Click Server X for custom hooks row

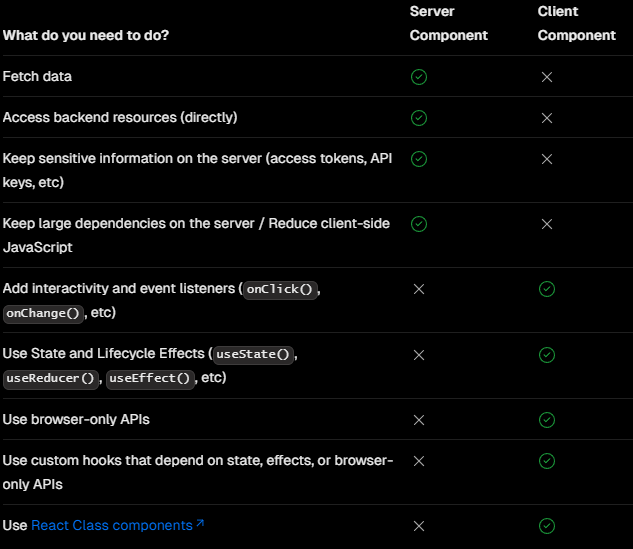pyautogui.click(x=419, y=461)
